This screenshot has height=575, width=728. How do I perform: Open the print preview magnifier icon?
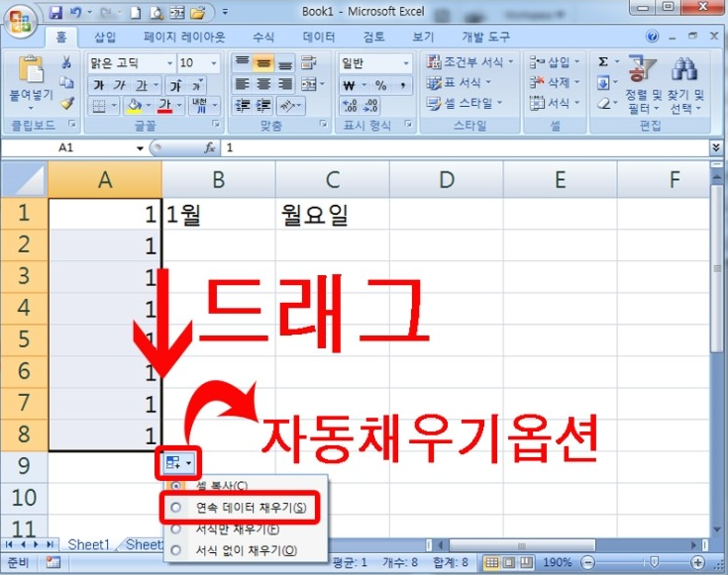tap(156, 13)
